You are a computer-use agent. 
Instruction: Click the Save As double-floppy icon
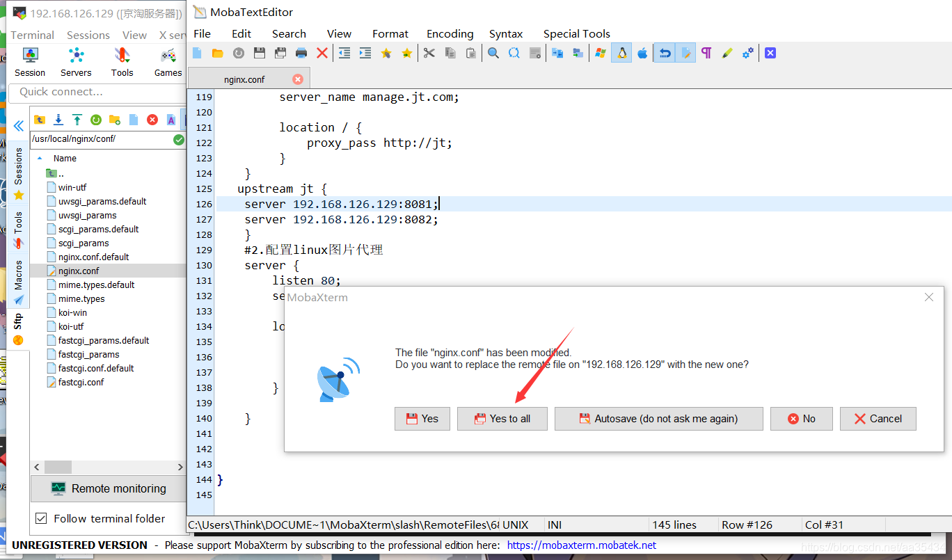[280, 53]
